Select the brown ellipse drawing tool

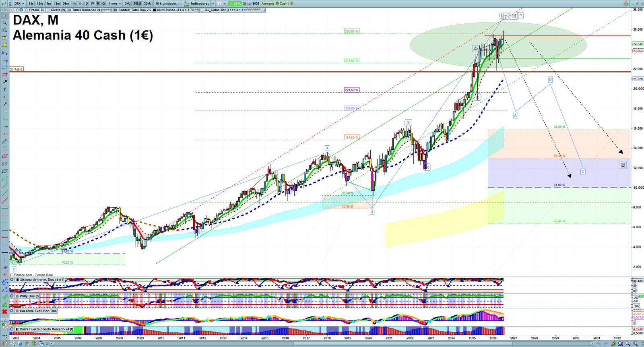[4, 164]
